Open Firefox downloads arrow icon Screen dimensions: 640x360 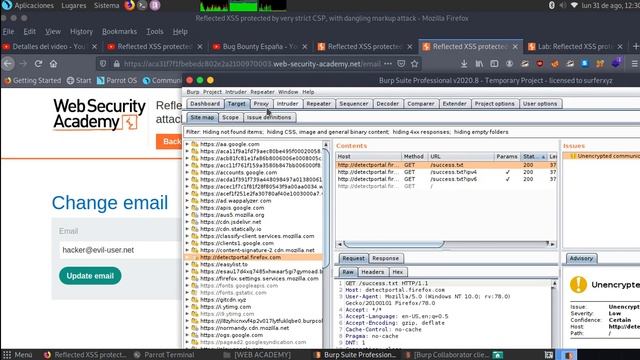pyautogui.click(x=464, y=64)
